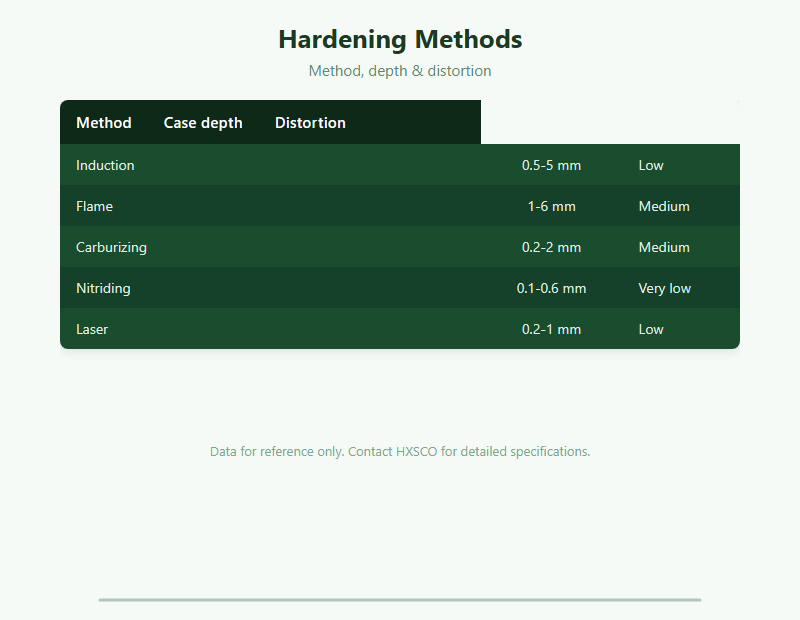Image resolution: width=800 pixels, height=620 pixels.
Task: Click the footer note mentioning HXSCO
Action: coord(400,452)
